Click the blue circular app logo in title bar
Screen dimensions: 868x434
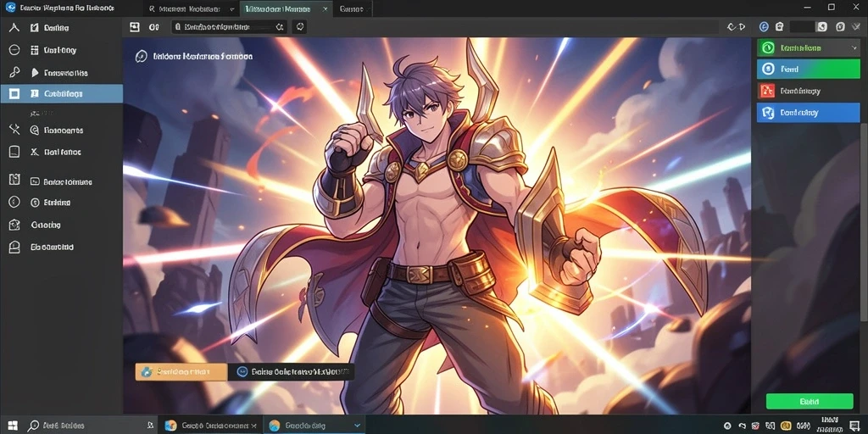point(10,8)
